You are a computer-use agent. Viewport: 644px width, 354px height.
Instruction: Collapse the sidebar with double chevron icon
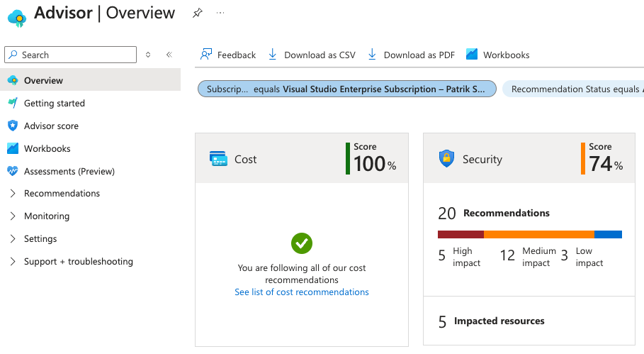point(169,55)
